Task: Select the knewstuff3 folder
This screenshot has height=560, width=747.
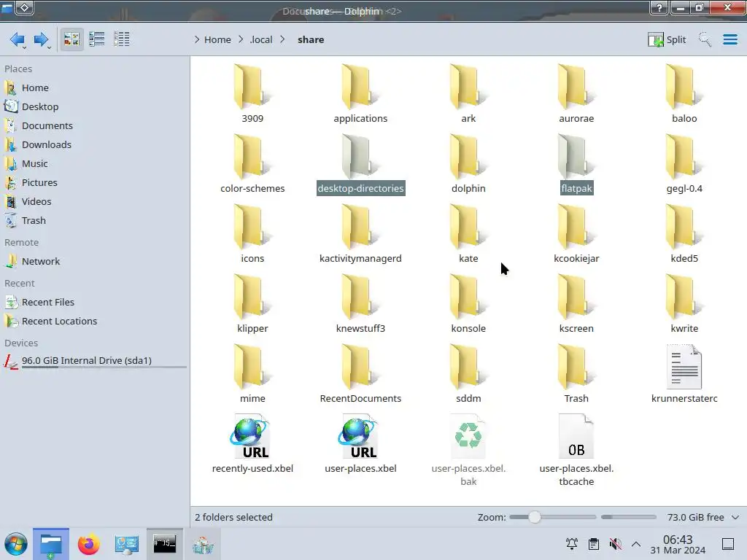Action: [x=360, y=304]
